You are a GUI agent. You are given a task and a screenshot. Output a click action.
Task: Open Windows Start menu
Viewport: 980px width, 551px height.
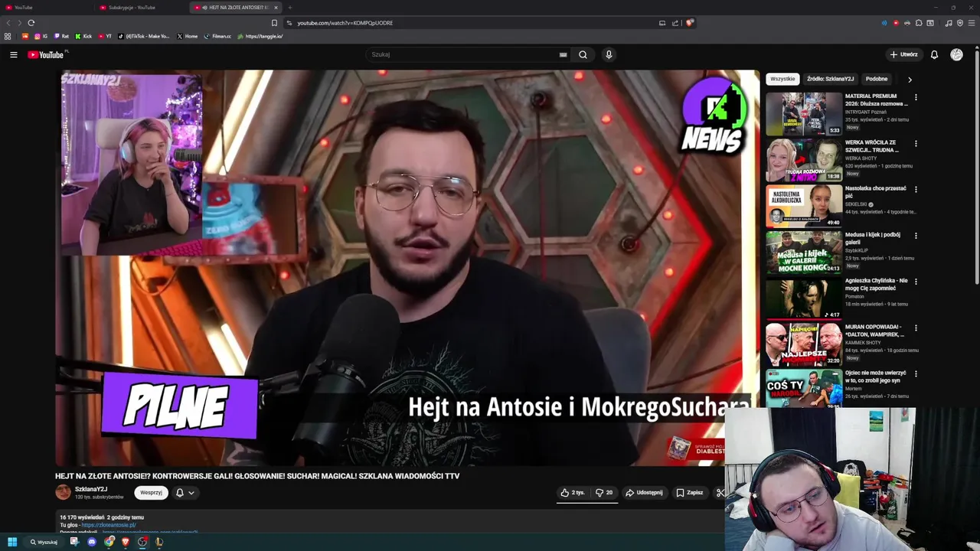coord(12,542)
